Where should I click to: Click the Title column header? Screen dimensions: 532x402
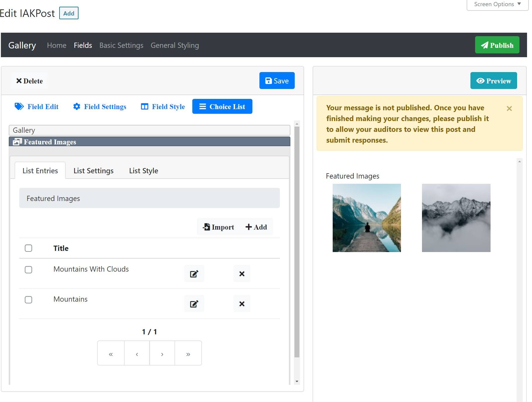click(61, 248)
